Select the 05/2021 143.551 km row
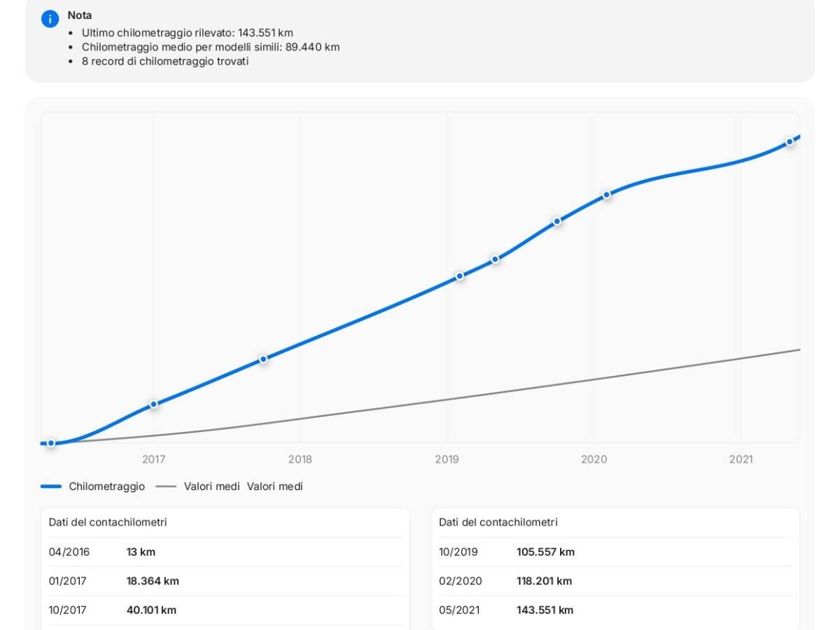The image size is (840, 630). click(x=615, y=610)
